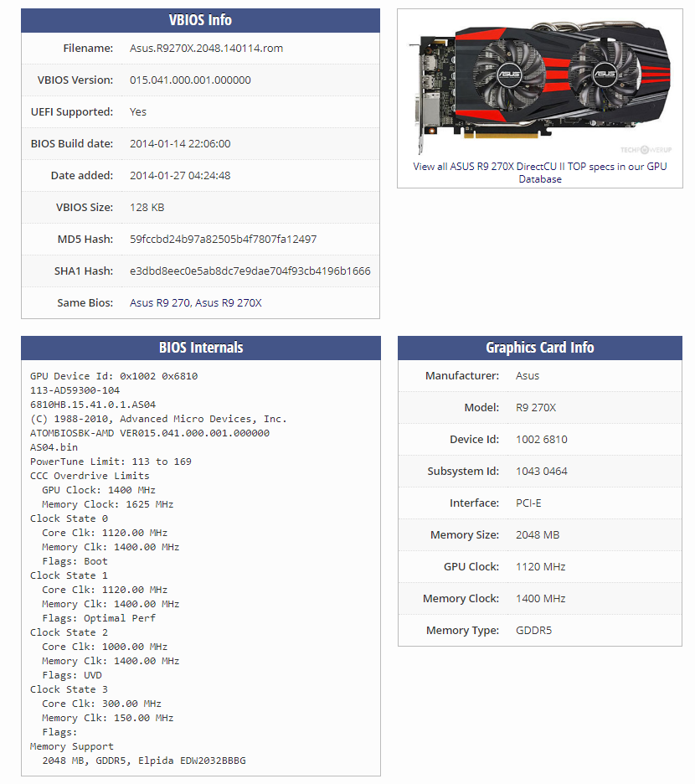This screenshot has width=695, height=784.
Task: Open 'View all ASUS R9 270X DirectCU II TOP specs' link
Action: (540, 173)
